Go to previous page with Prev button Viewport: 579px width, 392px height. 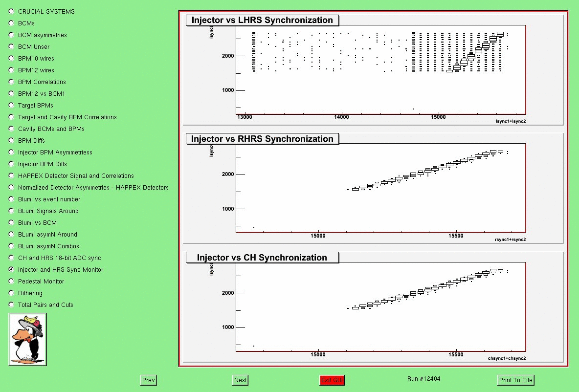point(149,380)
